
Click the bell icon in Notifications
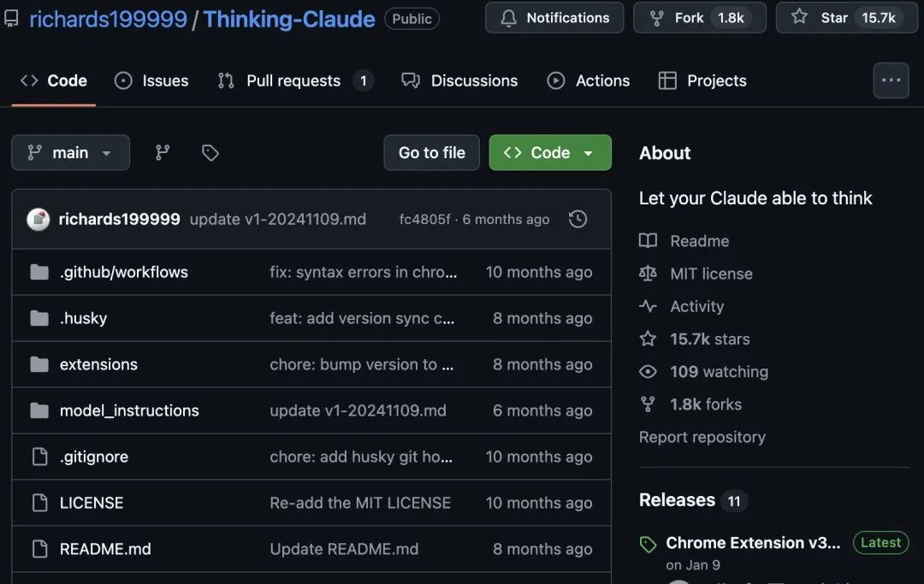point(508,18)
